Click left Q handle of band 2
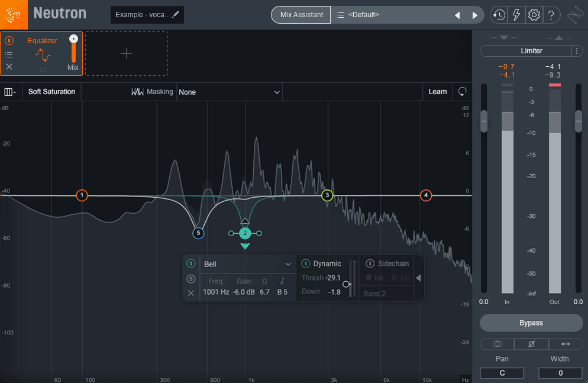The width and height of the screenshot is (588, 383). point(231,233)
